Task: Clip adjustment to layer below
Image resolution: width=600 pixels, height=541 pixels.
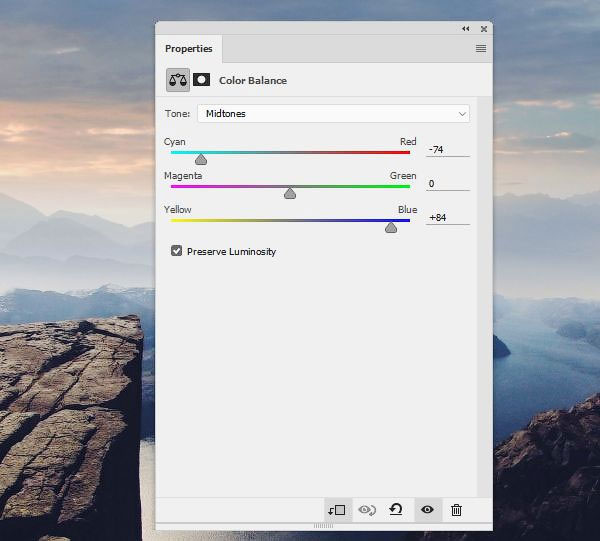Action: 337,510
